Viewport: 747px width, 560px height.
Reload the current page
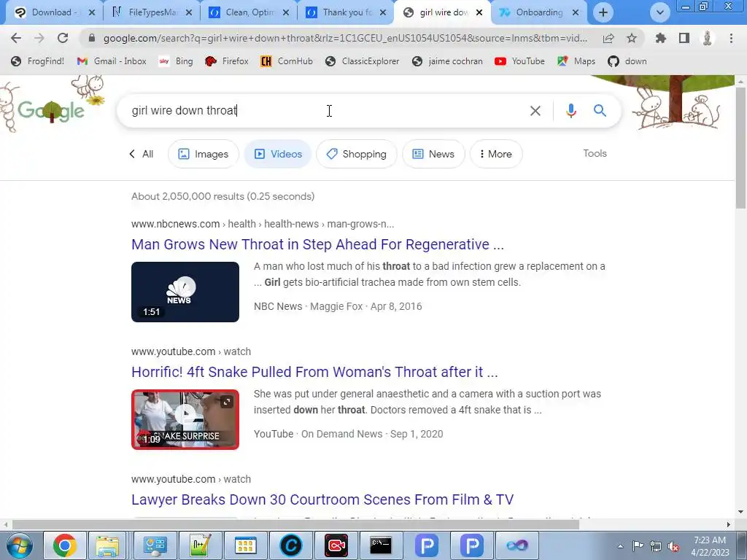click(63, 38)
